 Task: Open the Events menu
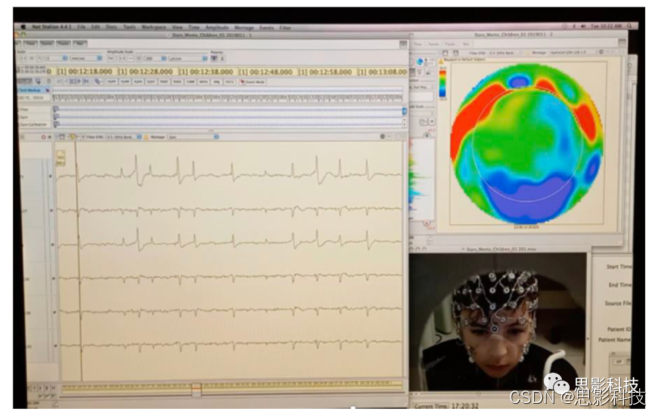click(x=266, y=28)
